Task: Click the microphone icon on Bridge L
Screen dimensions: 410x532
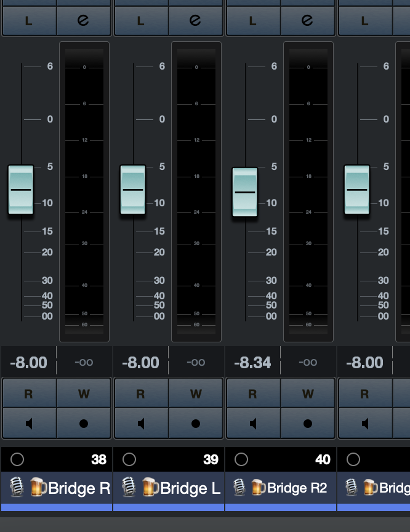Action: click(x=129, y=487)
